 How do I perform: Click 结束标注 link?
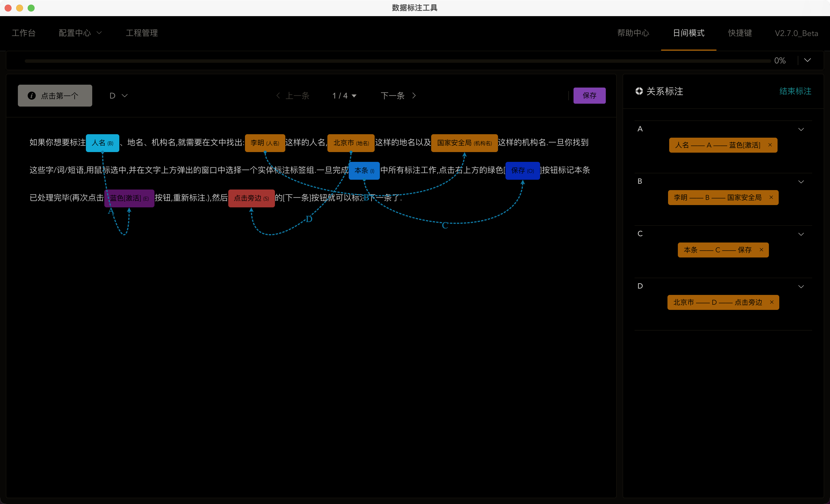(795, 91)
